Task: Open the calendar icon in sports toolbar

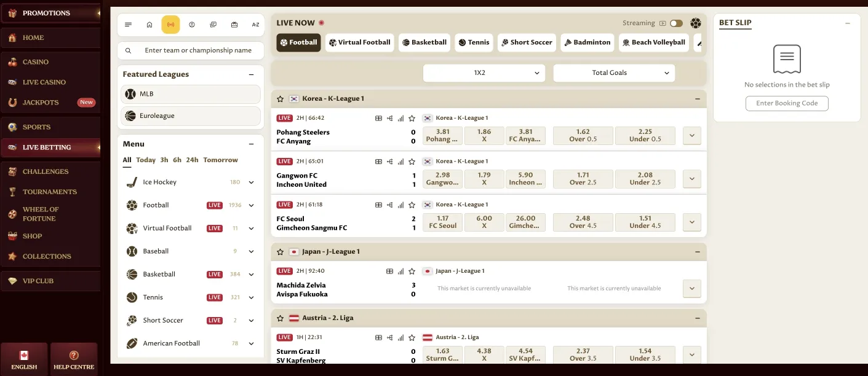Action: point(234,25)
